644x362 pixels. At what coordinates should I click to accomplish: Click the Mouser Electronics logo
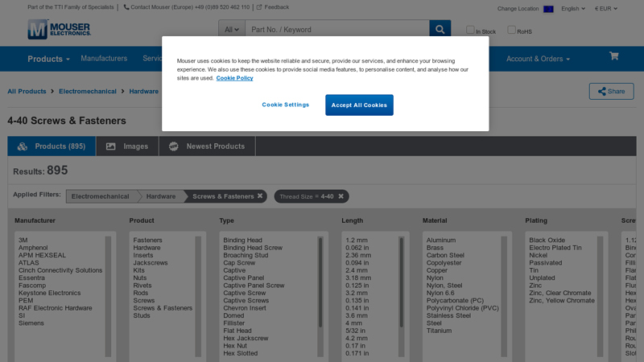coord(59,30)
